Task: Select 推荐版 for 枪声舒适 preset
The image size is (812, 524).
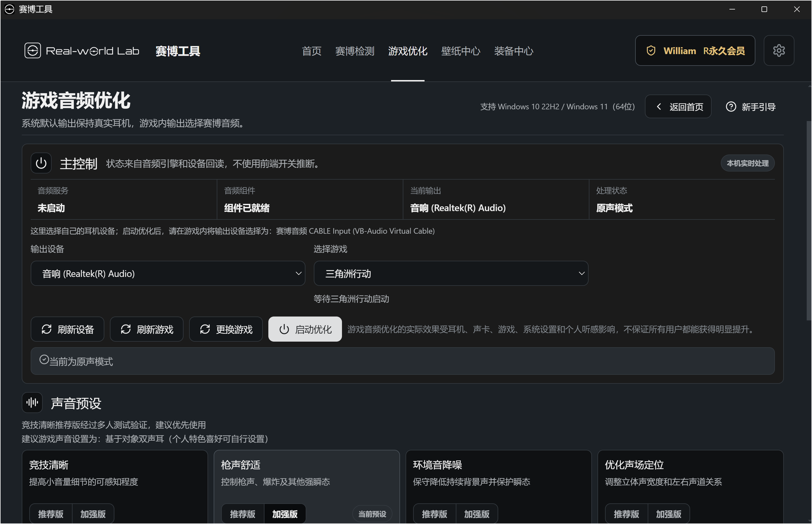Action: (243, 514)
